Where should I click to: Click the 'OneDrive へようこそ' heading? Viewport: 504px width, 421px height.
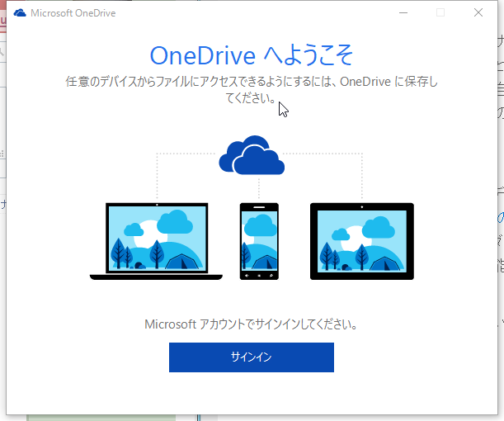pyautogui.click(x=252, y=55)
